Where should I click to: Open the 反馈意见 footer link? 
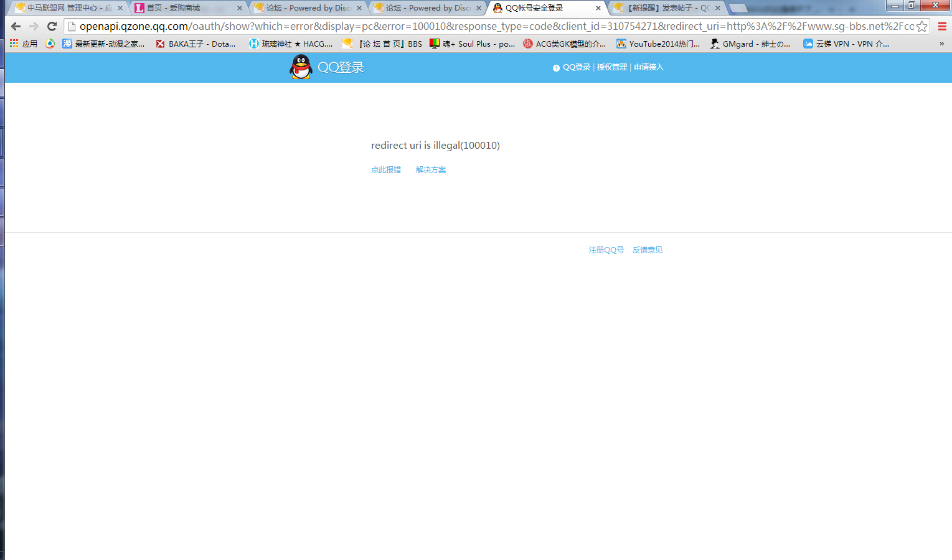click(648, 250)
